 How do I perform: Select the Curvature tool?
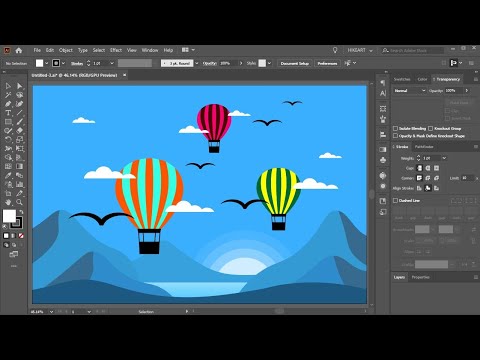(19, 104)
